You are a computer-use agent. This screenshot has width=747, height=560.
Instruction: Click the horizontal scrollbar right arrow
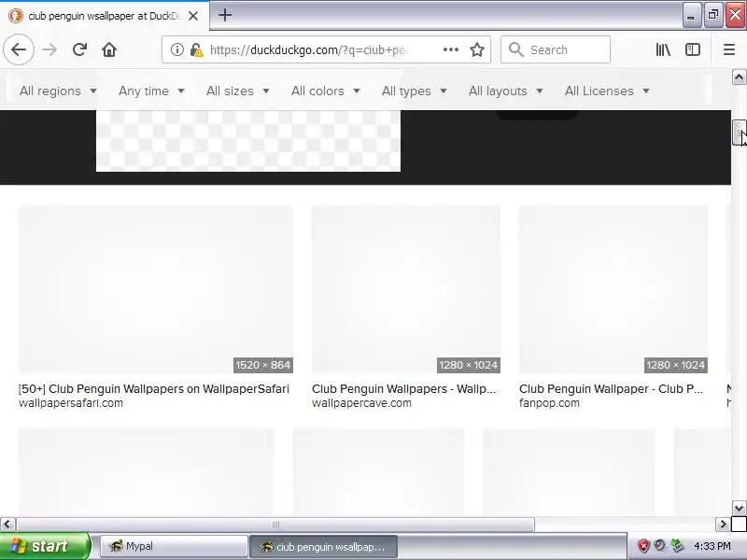click(723, 525)
